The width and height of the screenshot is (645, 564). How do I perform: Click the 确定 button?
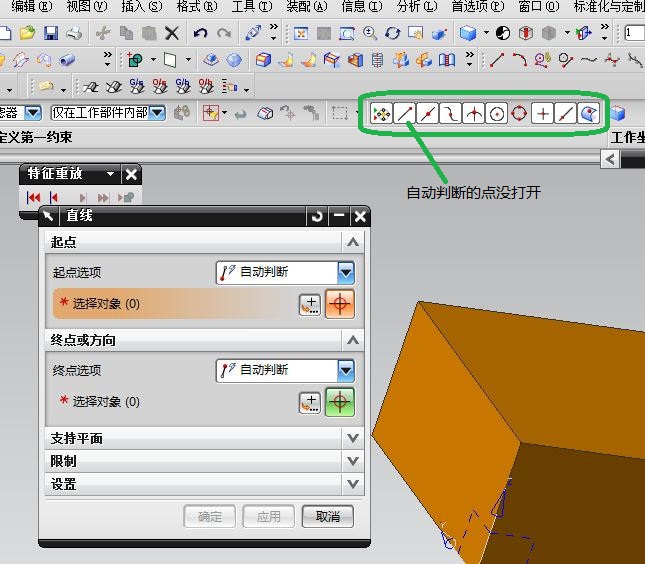click(x=210, y=516)
